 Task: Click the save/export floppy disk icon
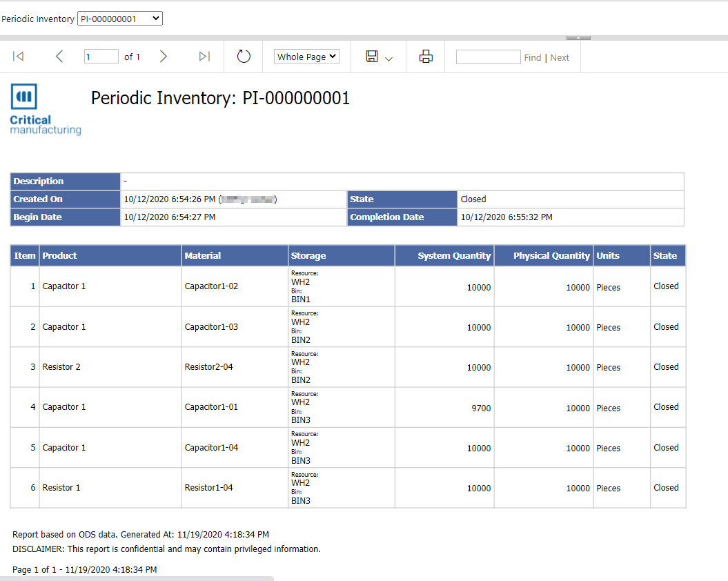click(x=372, y=57)
